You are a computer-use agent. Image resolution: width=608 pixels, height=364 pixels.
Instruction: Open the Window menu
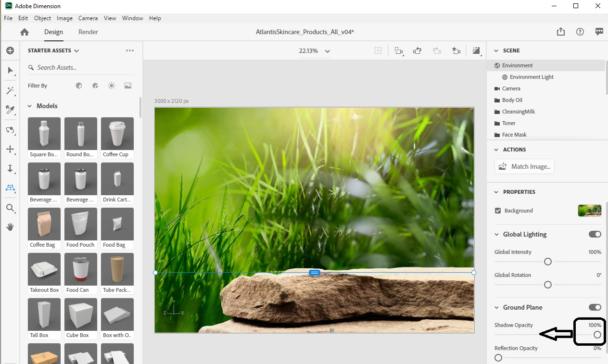point(132,18)
